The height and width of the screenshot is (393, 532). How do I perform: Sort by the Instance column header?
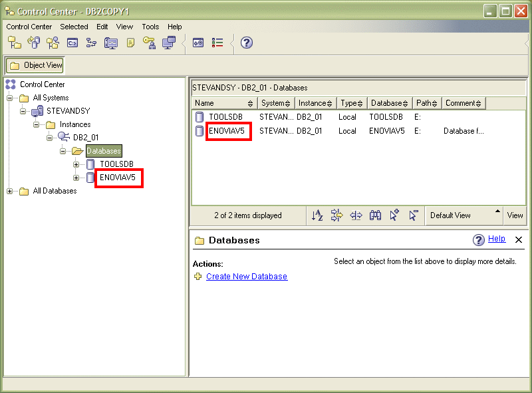[315, 103]
